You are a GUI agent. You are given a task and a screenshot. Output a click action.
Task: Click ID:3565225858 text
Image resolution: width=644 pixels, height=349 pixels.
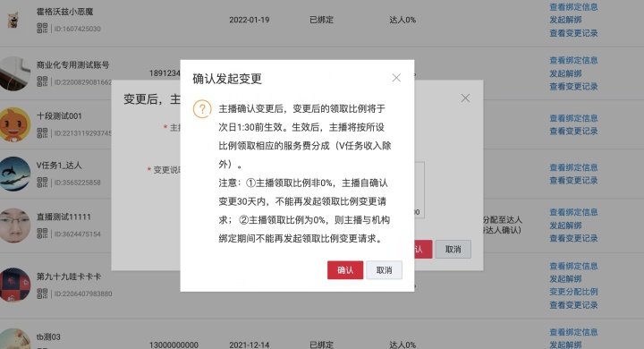pyautogui.click(x=77, y=183)
